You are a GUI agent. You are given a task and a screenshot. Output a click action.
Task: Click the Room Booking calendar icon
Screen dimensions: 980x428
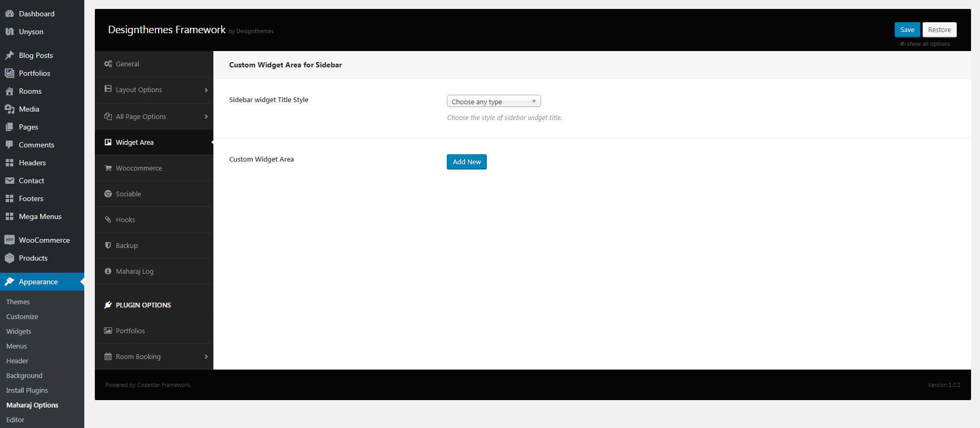coord(108,356)
